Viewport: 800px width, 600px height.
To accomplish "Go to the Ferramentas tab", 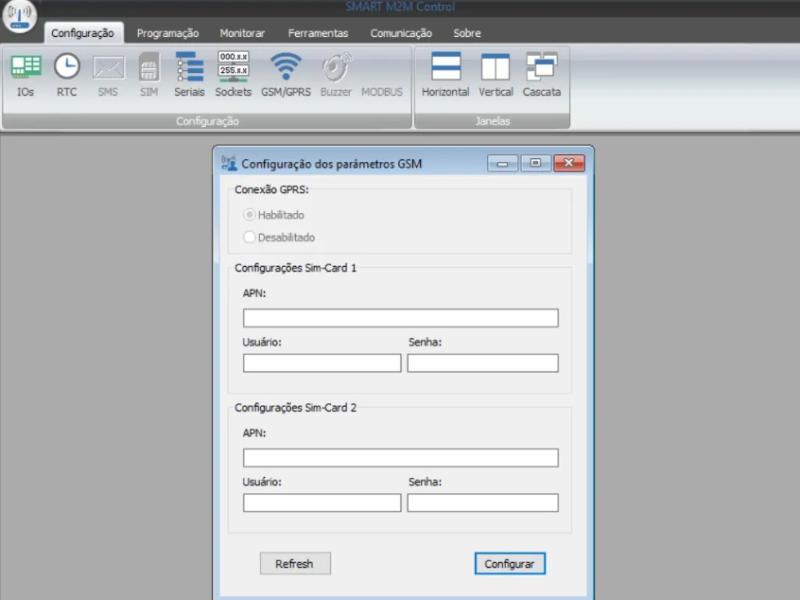I will [x=318, y=33].
